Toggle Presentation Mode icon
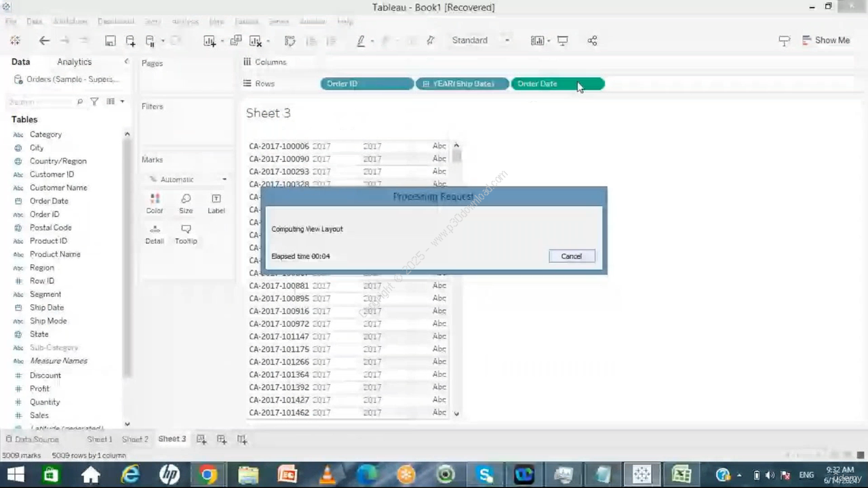 pyautogui.click(x=563, y=41)
